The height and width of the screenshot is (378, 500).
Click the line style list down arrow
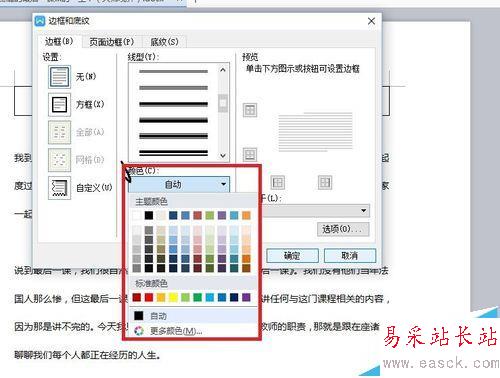pos(223,156)
